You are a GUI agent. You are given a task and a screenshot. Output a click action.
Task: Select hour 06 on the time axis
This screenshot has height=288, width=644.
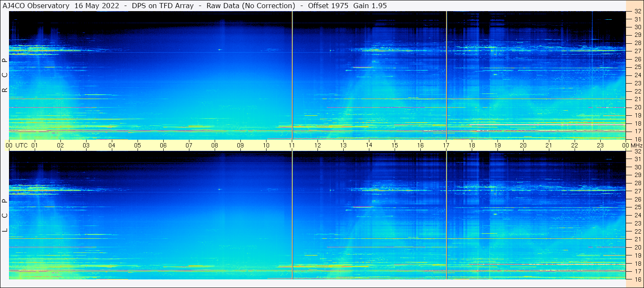tap(163, 145)
